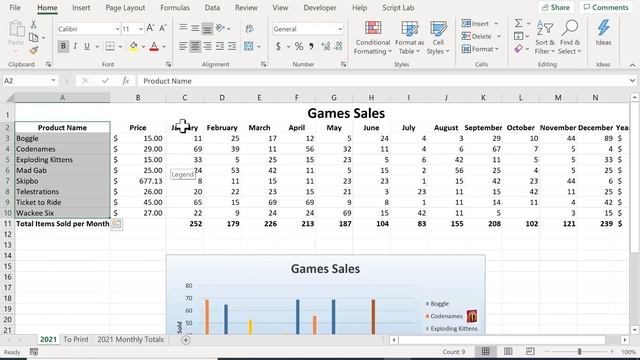Click in the formula bar
The height and width of the screenshot is (360, 640).
(x=384, y=81)
